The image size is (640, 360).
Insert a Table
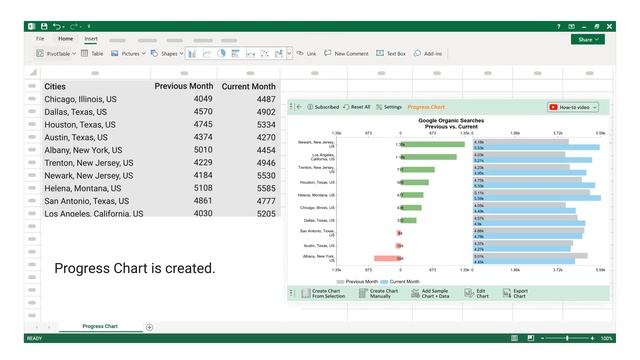(x=92, y=53)
